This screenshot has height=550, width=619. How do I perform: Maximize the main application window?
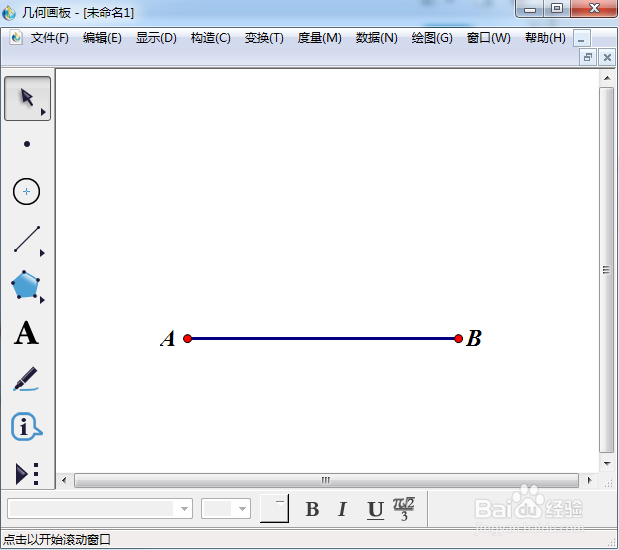point(557,8)
